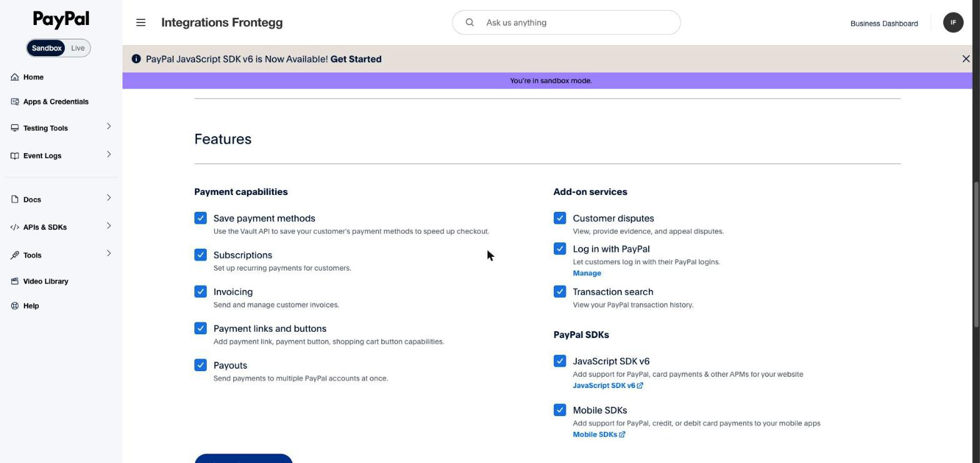980x463 pixels.
Task: Open the hamburger menu icon
Action: 141,22
